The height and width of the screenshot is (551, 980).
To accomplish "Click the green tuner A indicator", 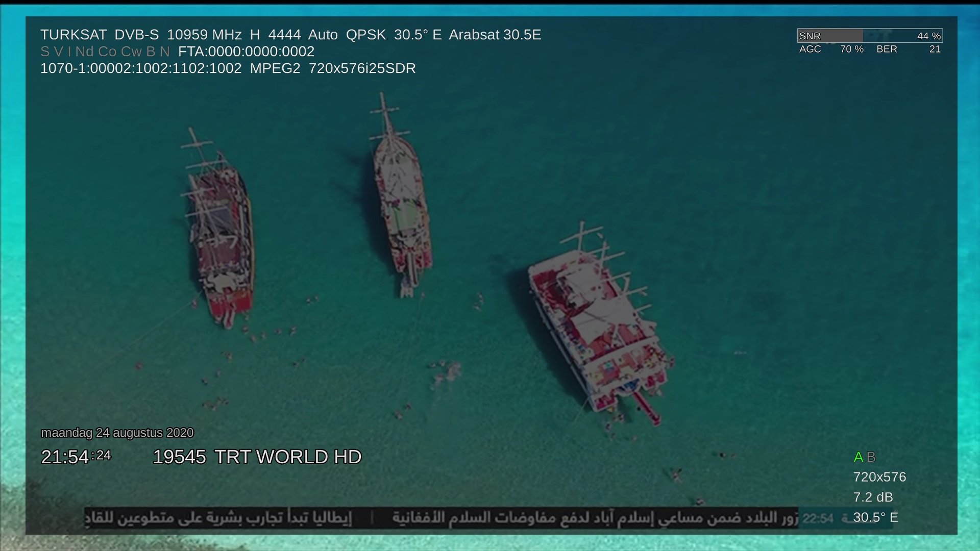I will 858,457.
